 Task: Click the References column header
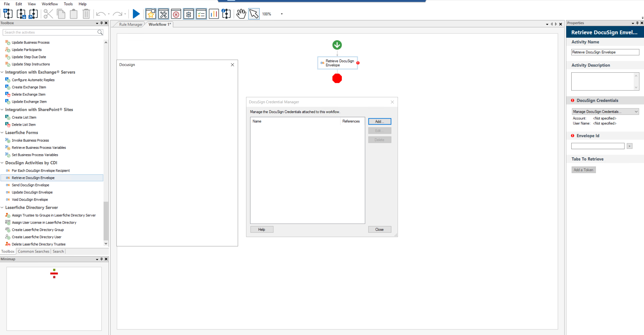(x=351, y=121)
